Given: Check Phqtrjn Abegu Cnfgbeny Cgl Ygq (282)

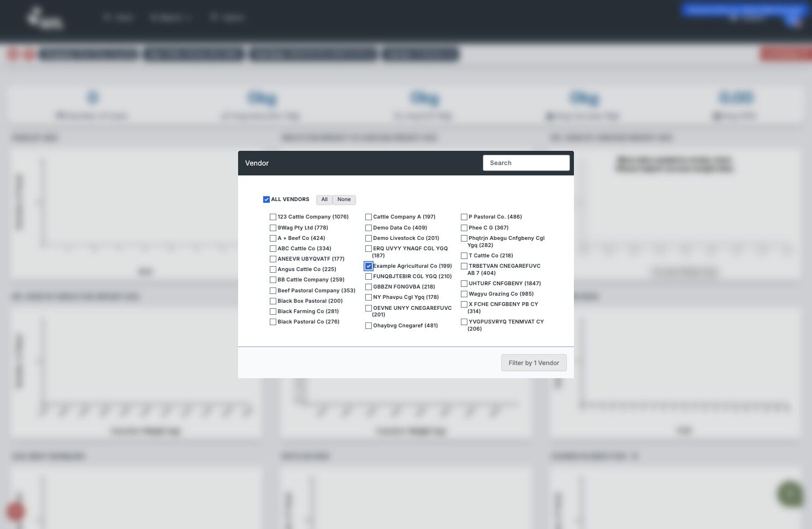Looking at the screenshot, I should click(464, 238).
